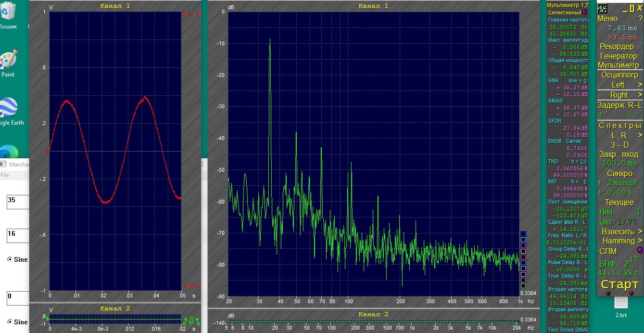Open the File menu in Marchand window
644x333 pixels.
5,175
